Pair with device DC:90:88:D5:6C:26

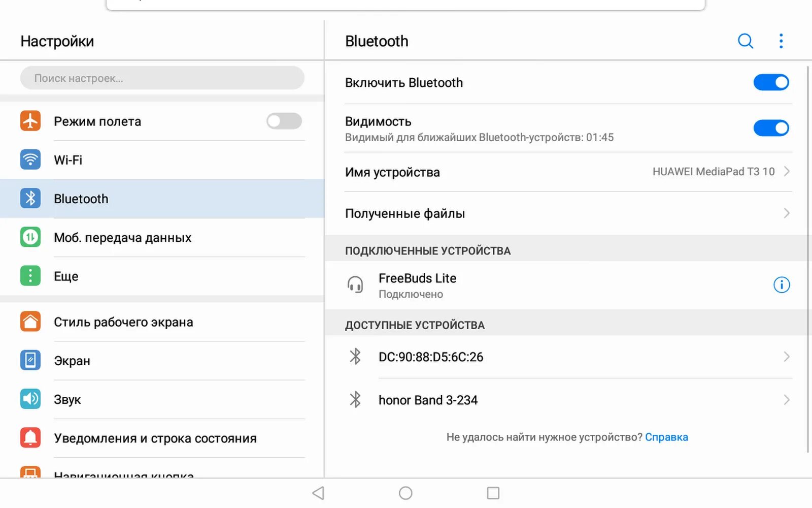click(x=431, y=357)
